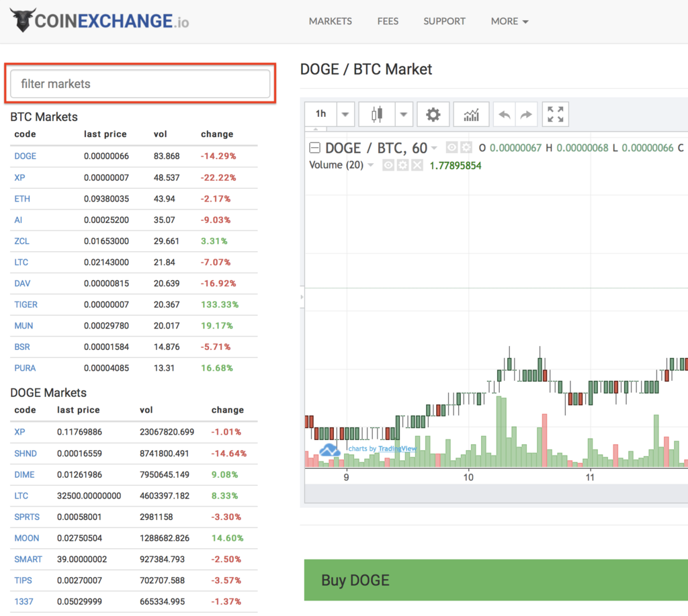Open the time interval dropdown arrow

[345, 114]
